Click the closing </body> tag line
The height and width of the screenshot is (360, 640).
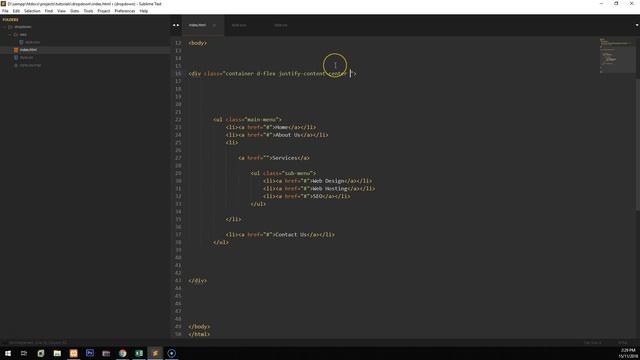(x=199, y=327)
